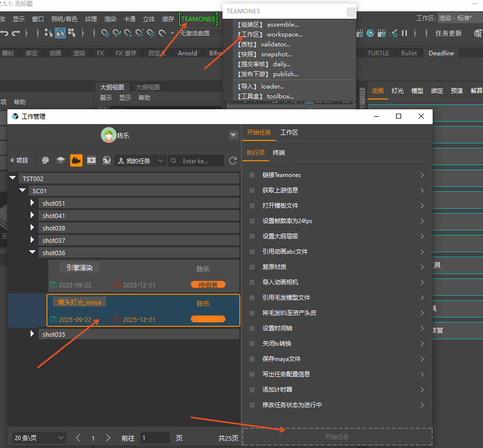Open the 我的任务 filter dropdown

(140, 161)
